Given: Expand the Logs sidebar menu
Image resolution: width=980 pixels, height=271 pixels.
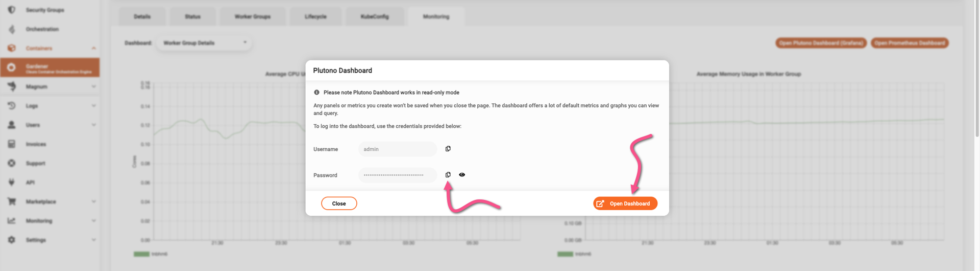Looking at the screenshot, I should (x=94, y=106).
